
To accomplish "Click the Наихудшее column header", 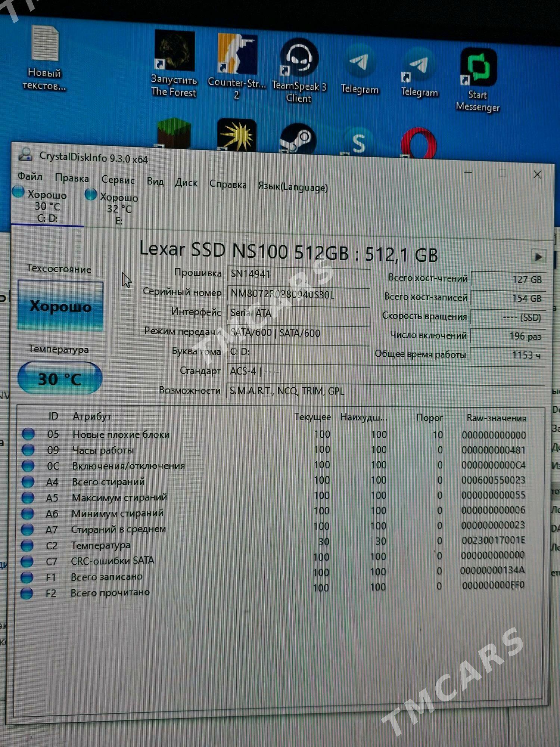I will [x=364, y=417].
